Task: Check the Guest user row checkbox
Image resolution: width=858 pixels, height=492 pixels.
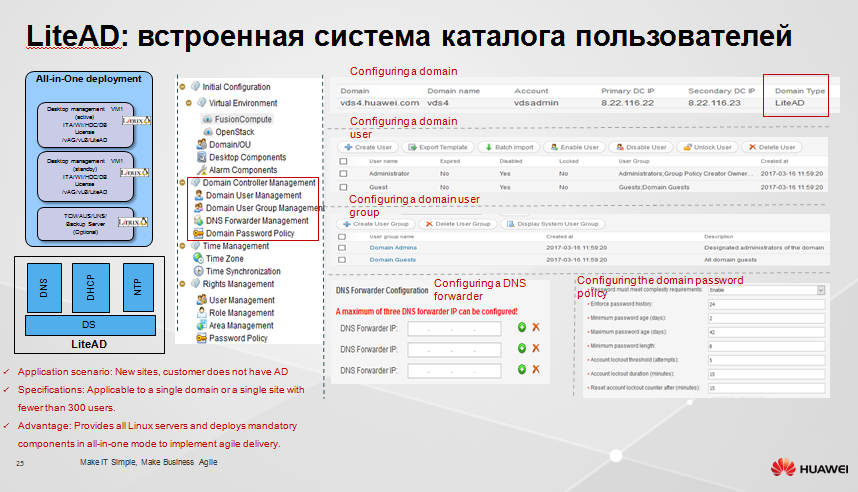Action: (343, 187)
